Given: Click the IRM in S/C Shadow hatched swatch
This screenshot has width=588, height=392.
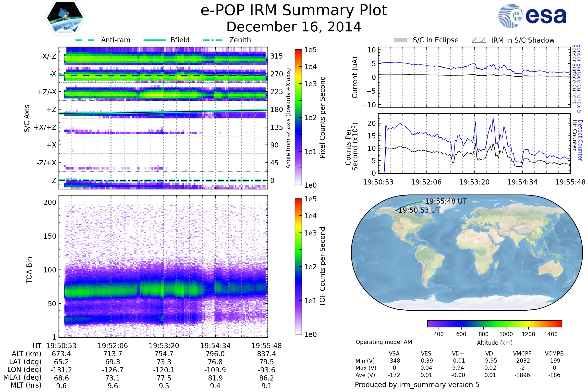Looking at the screenshot, I should pos(479,40).
